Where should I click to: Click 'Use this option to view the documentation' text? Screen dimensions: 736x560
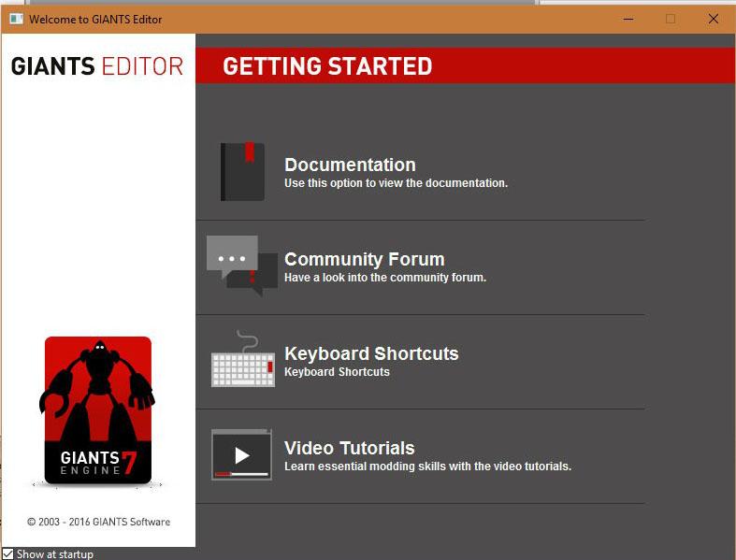pyautogui.click(x=396, y=183)
